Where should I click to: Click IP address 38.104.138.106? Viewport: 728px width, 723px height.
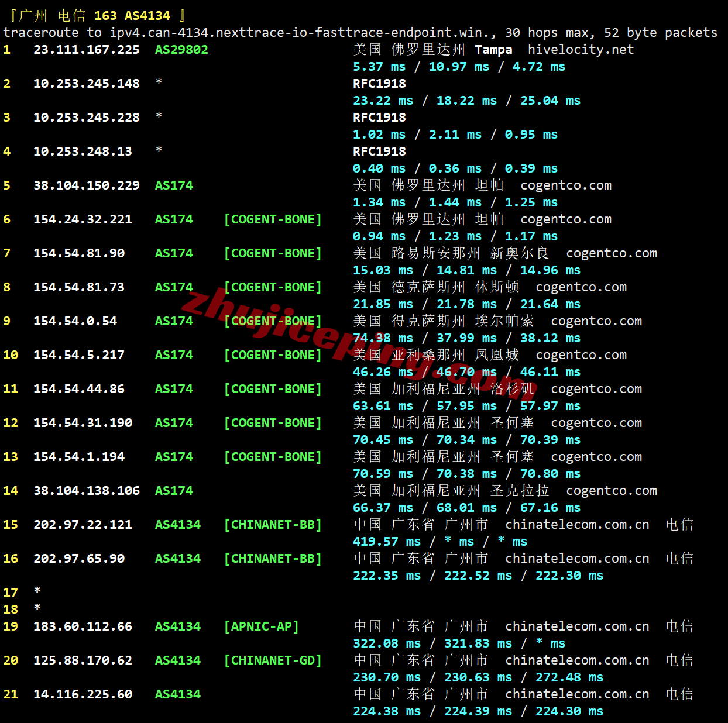[x=87, y=491]
